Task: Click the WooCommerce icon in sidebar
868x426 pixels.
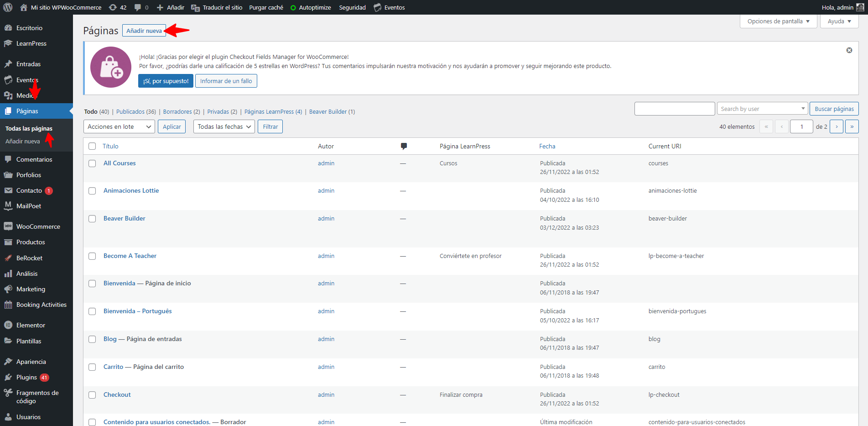Action: pos(8,226)
